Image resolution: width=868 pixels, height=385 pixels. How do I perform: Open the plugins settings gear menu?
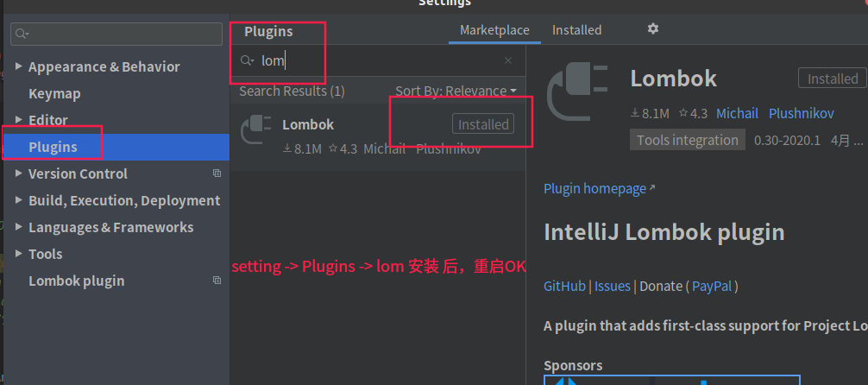click(653, 28)
